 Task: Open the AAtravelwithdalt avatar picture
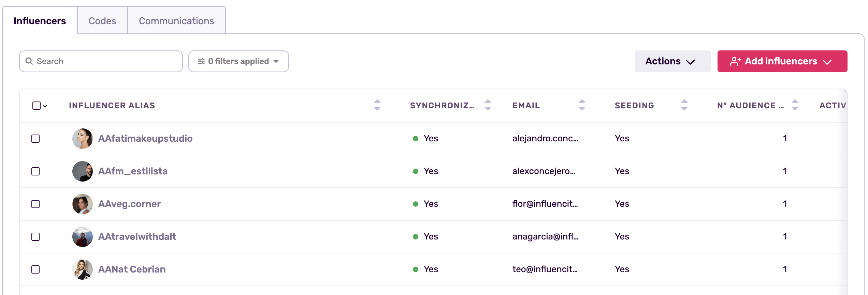click(83, 237)
